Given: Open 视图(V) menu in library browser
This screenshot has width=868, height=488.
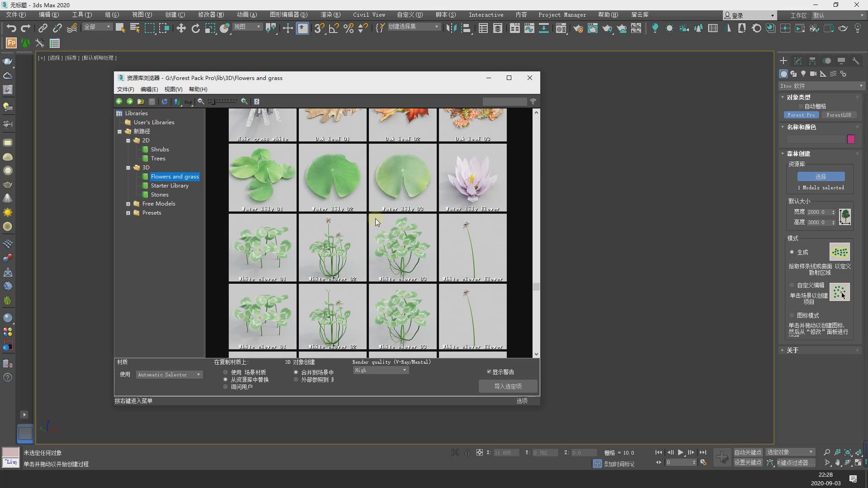Looking at the screenshot, I should coord(173,89).
